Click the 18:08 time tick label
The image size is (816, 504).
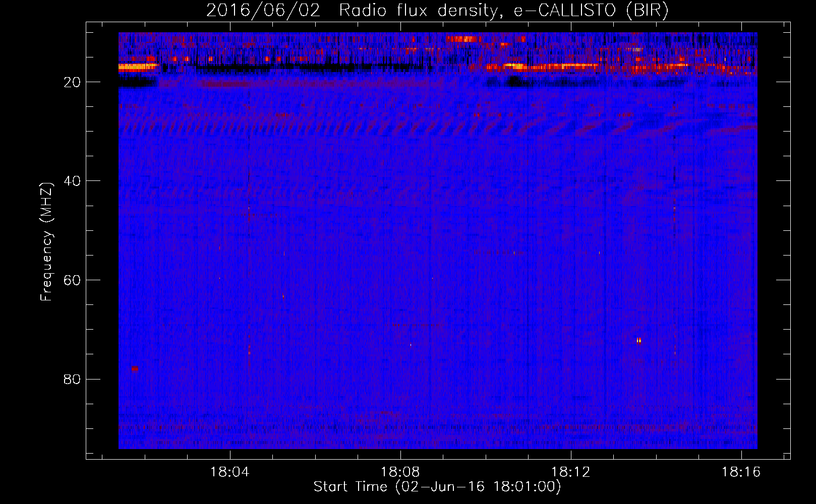pos(400,472)
